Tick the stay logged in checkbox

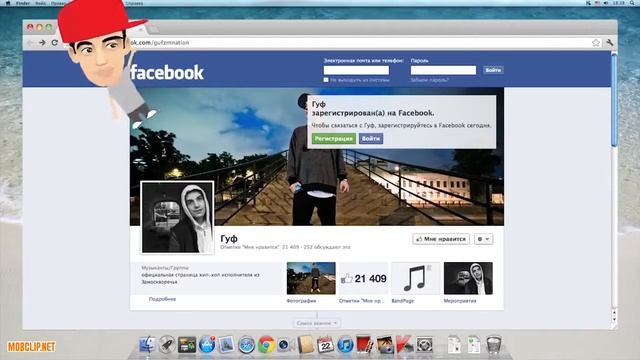coord(326,80)
